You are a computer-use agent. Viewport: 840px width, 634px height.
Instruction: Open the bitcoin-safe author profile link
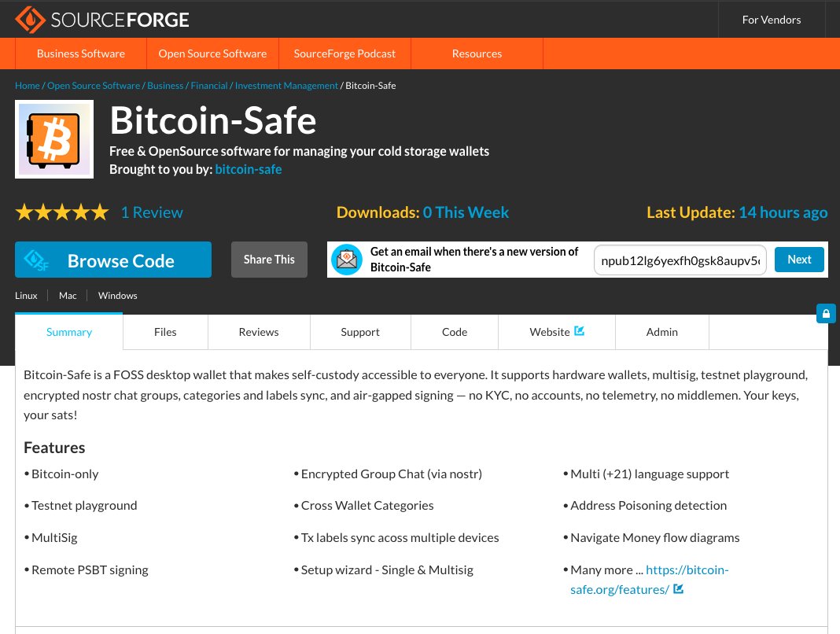tap(248, 169)
